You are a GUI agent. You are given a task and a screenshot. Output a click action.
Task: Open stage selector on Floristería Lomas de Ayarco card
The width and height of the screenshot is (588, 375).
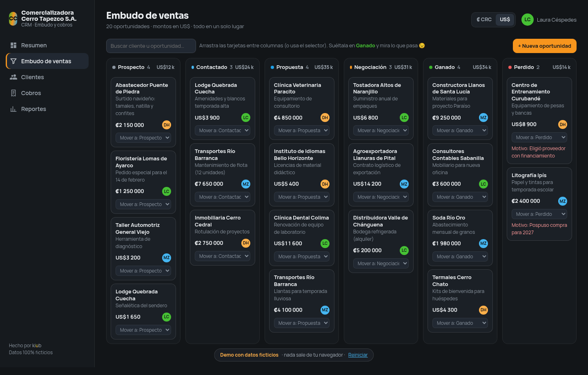(143, 204)
